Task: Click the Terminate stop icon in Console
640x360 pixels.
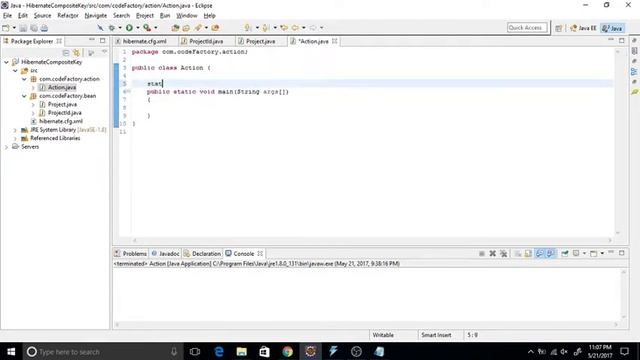Action: pyautogui.click(x=482, y=253)
